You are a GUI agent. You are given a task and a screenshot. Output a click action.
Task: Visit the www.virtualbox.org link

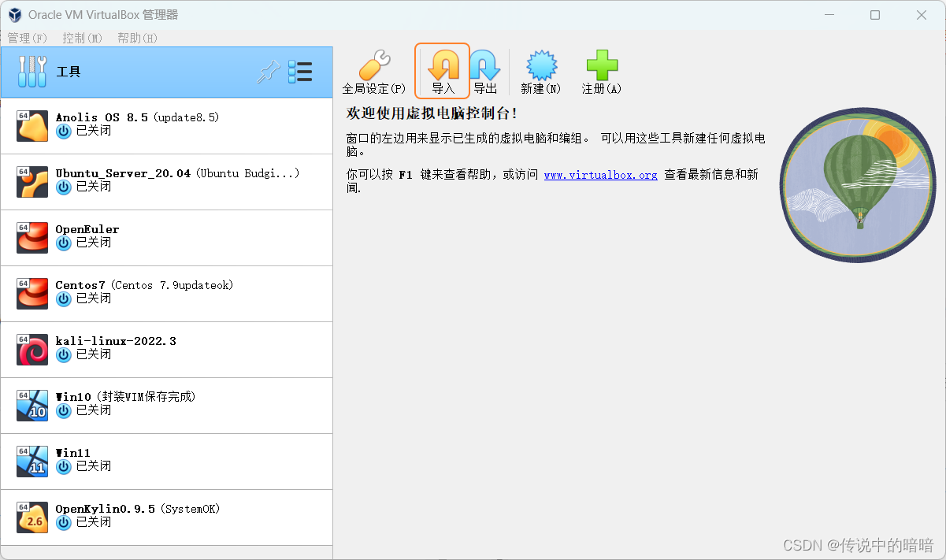coord(600,175)
